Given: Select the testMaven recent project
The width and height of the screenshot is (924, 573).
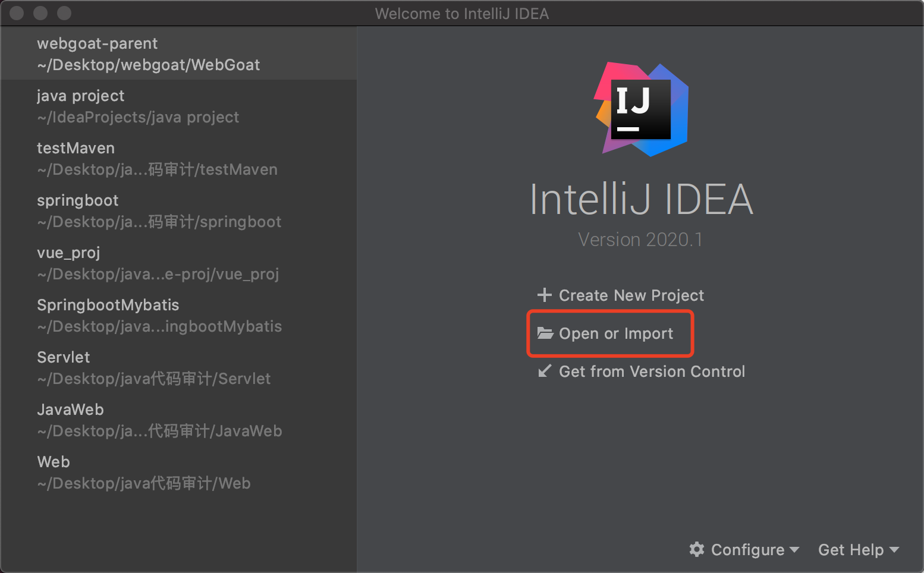Looking at the screenshot, I should click(157, 159).
